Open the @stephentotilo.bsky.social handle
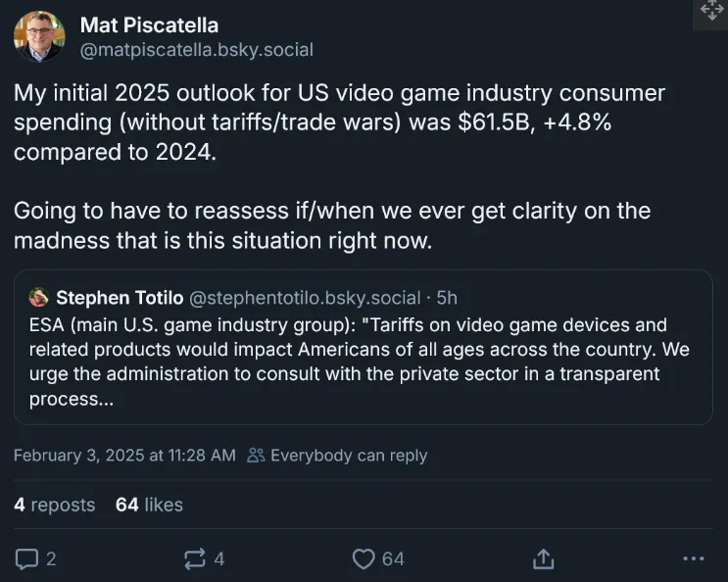Viewport: 728px width, 582px height. 303,297
